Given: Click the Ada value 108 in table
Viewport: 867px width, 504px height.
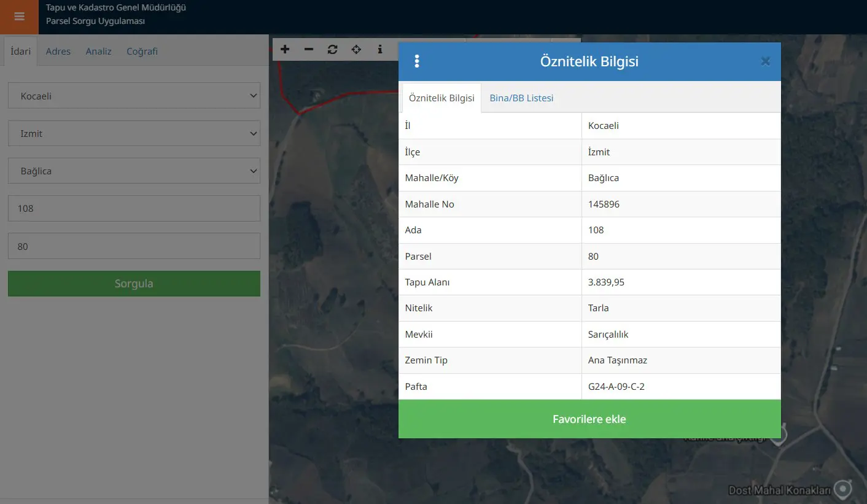Looking at the screenshot, I should [x=596, y=230].
